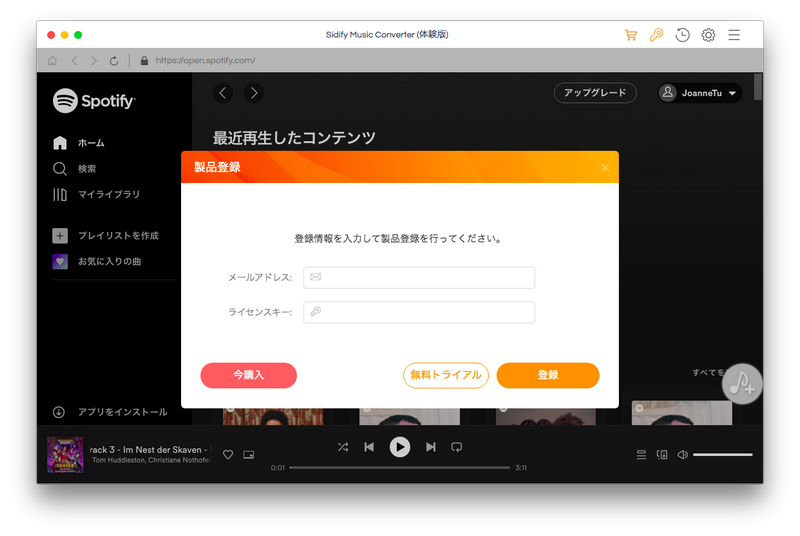Click the page vertical scrollbar

click(x=758, y=87)
